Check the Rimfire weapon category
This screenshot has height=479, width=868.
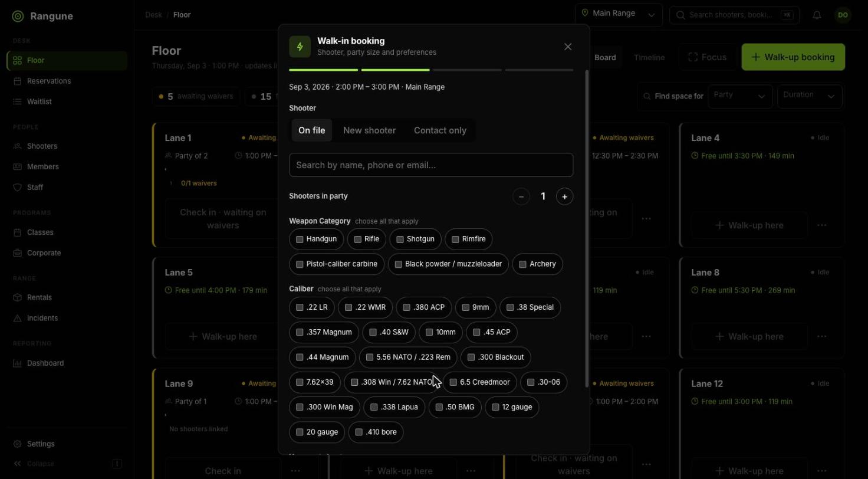pyautogui.click(x=469, y=239)
